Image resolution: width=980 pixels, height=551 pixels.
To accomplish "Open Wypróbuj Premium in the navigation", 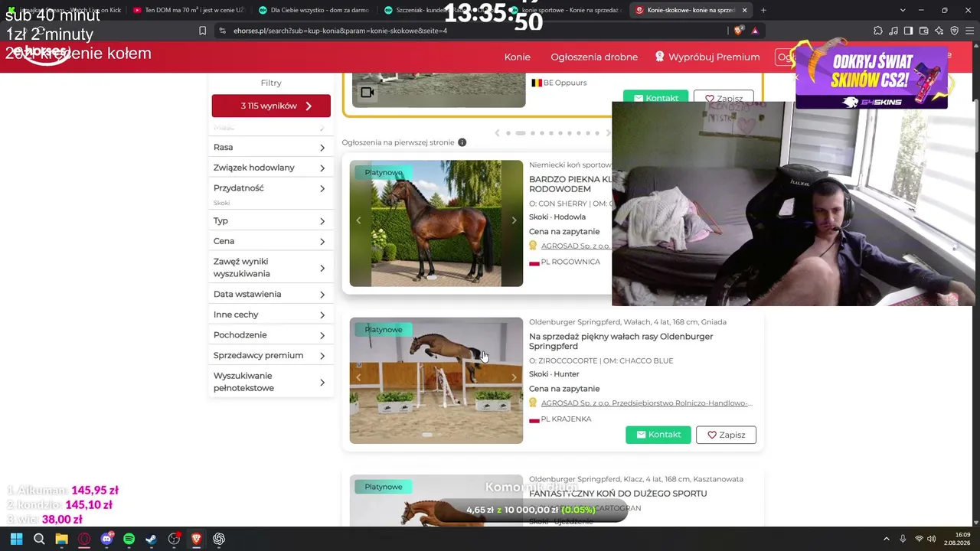I will 707,57.
